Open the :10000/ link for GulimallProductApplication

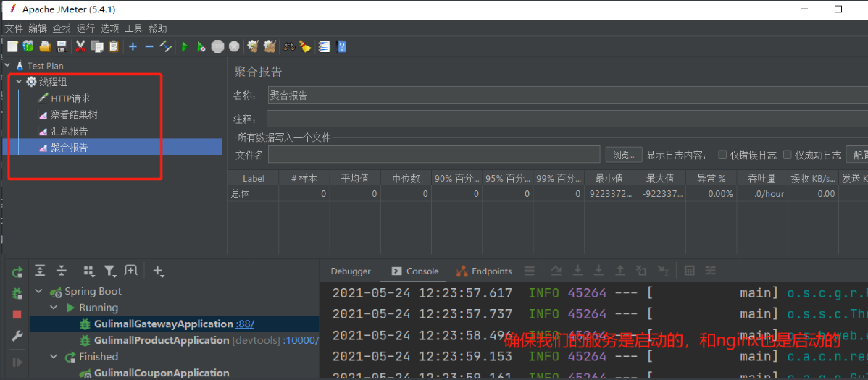click(301, 340)
